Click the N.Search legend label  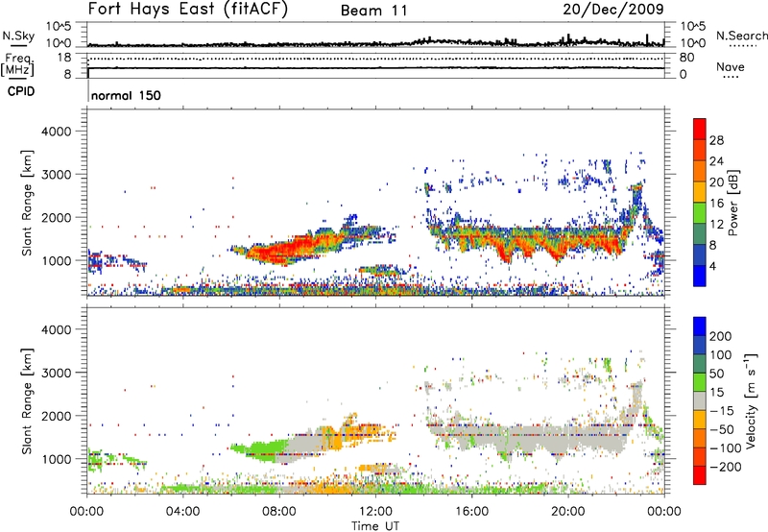(x=741, y=36)
